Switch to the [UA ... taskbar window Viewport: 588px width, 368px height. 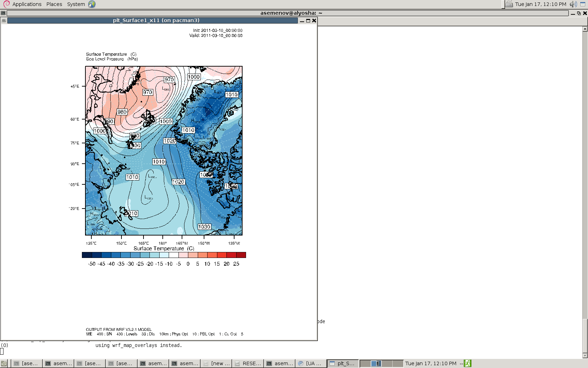pos(310,363)
